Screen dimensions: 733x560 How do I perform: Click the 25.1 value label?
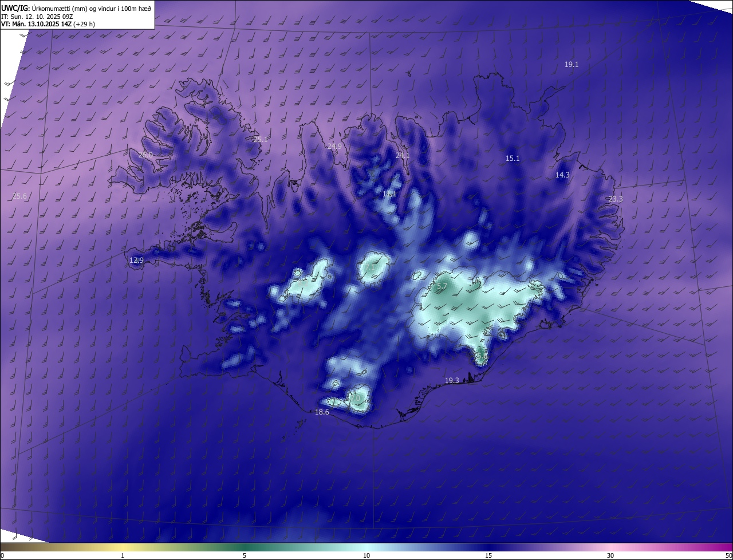click(x=261, y=139)
